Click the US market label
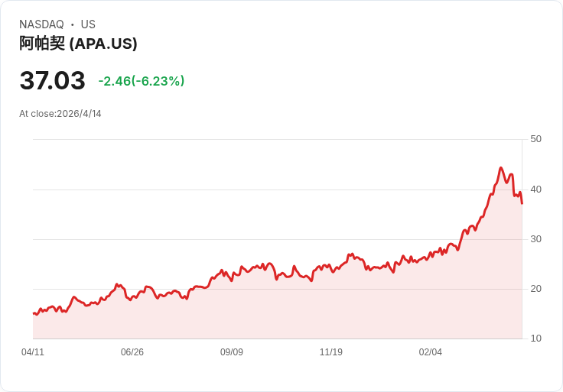563x392 pixels. (x=88, y=24)
